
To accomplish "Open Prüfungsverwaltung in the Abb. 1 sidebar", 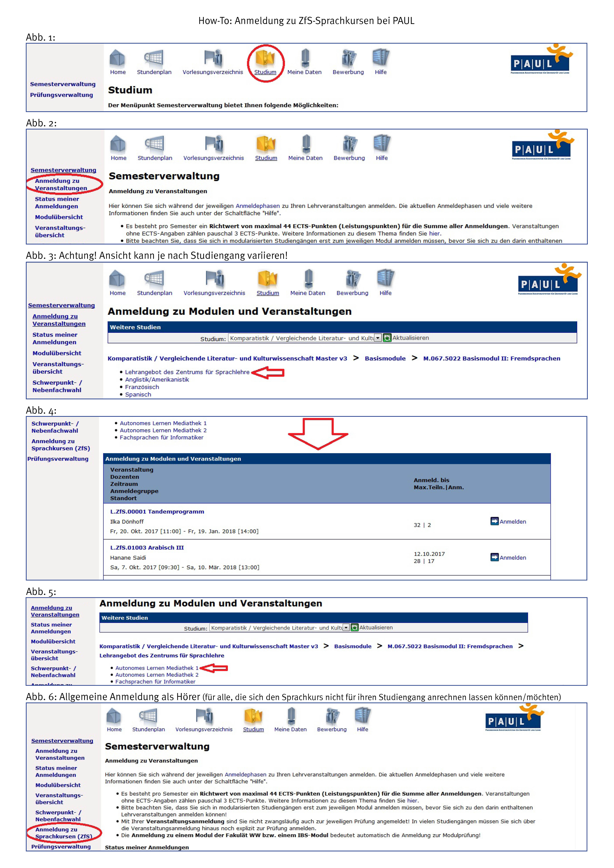I will [x=62, y=95].
